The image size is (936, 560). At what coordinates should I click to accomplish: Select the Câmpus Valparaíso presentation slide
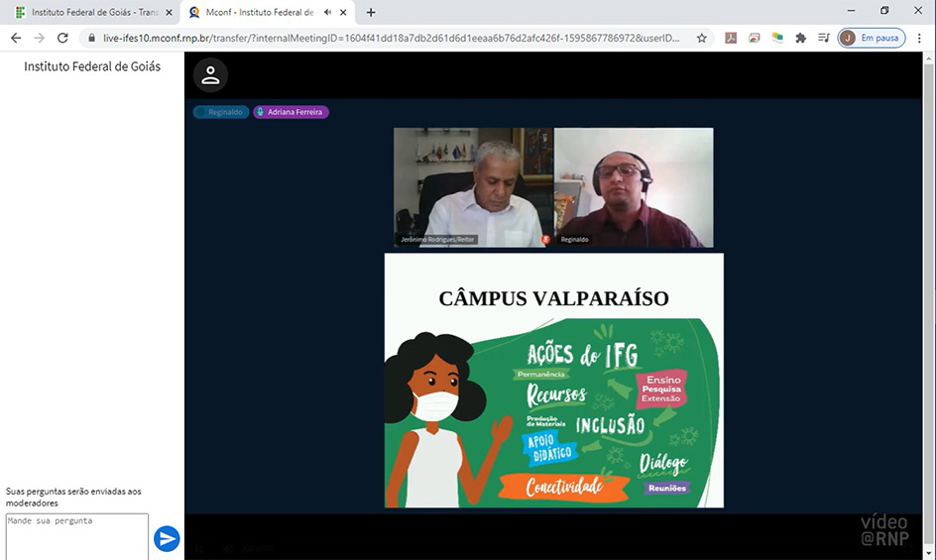553,381
